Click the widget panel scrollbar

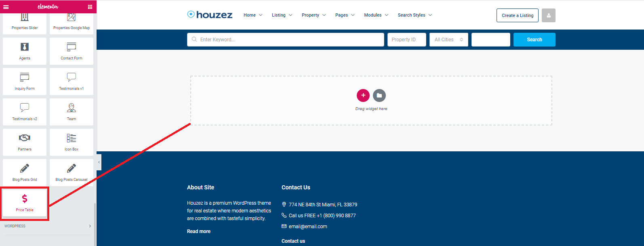click(x=95, y=224)
